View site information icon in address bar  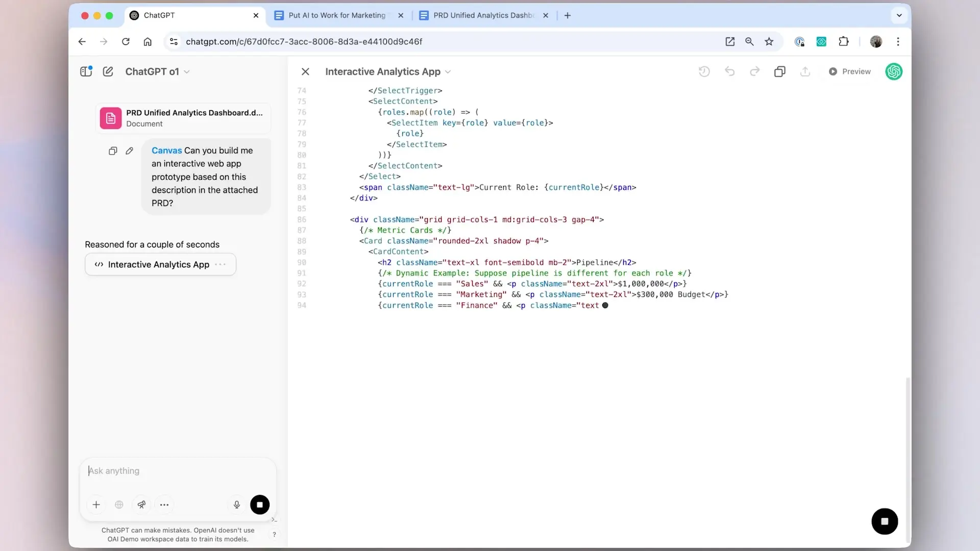click(174, 42)
